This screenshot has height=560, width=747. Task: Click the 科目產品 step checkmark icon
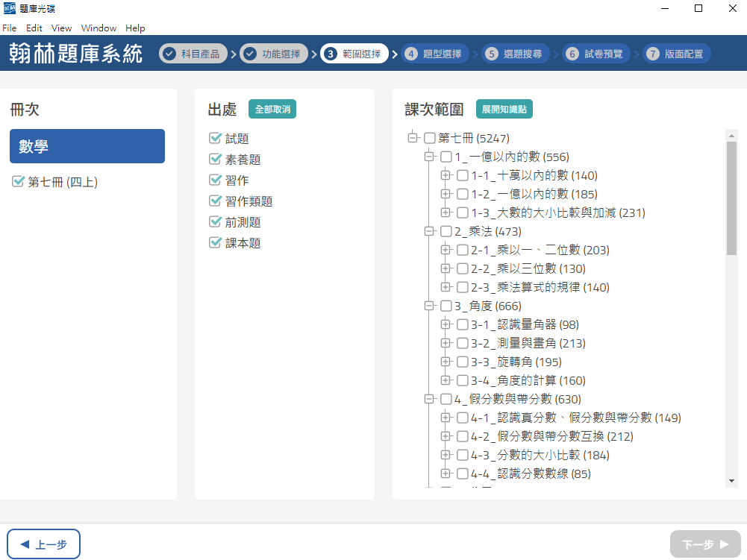point(169,54)
